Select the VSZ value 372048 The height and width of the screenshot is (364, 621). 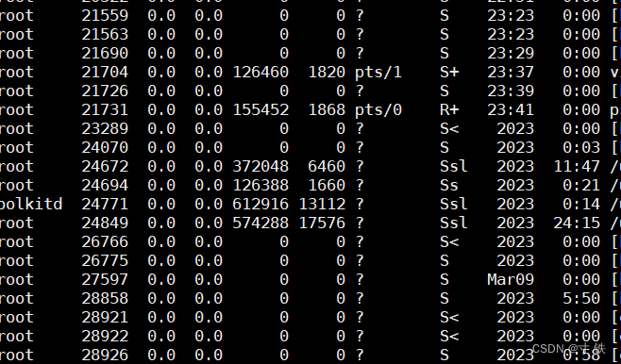pyautogui.click(x=260, y=166)
